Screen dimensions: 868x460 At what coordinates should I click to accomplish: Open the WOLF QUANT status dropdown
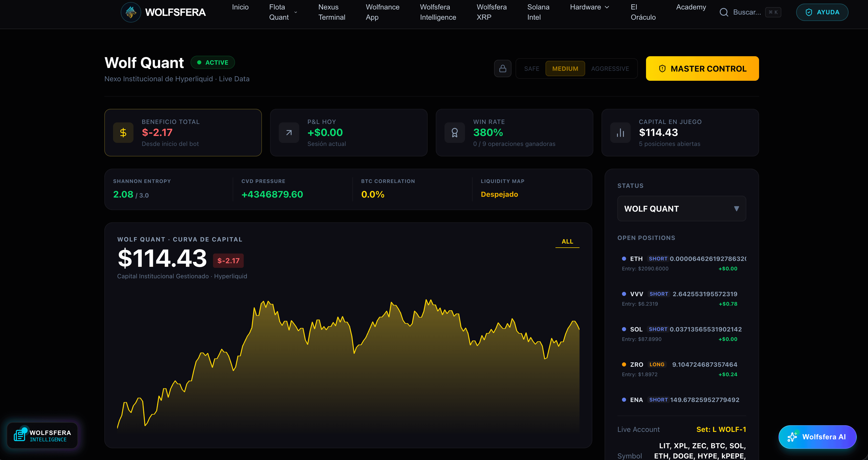click(681, 209)
